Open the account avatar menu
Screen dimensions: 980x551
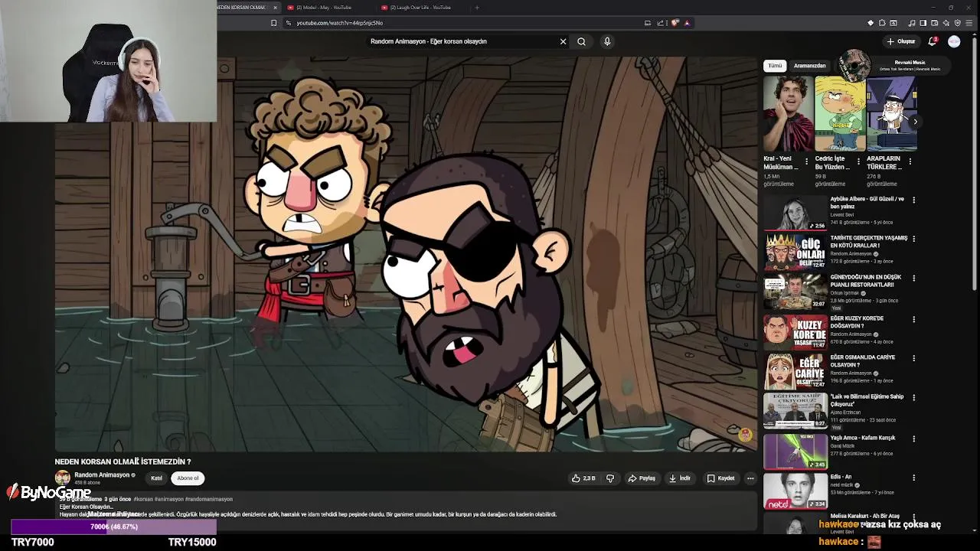tap(954, 41)
